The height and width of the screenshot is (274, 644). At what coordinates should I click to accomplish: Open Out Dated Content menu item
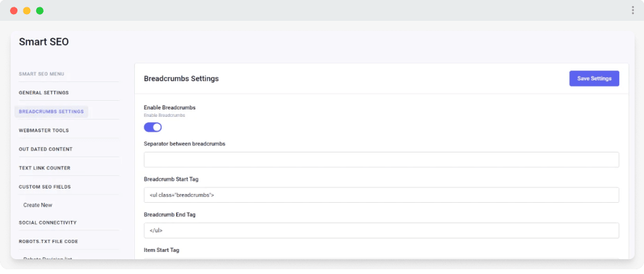(46, 149)
